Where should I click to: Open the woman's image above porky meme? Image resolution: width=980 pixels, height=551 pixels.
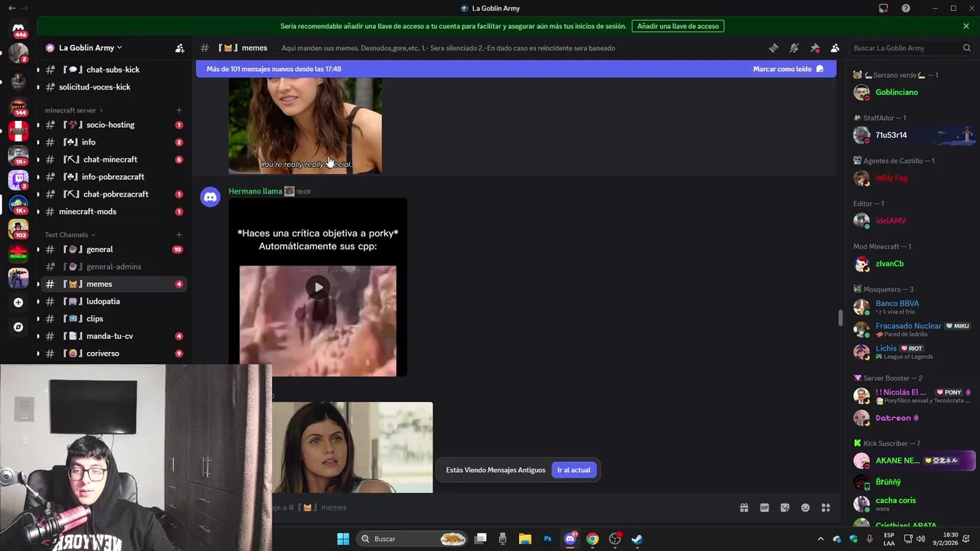[x=305, y=125]
